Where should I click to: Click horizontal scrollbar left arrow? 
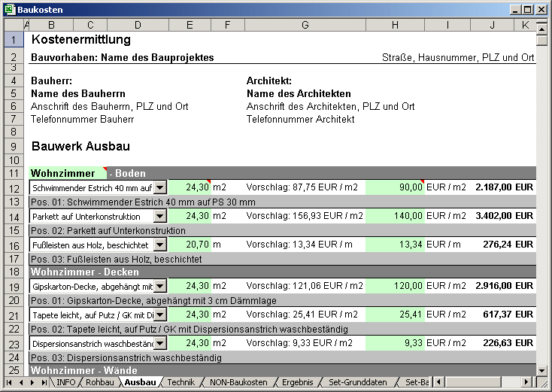tap(438, 382)
